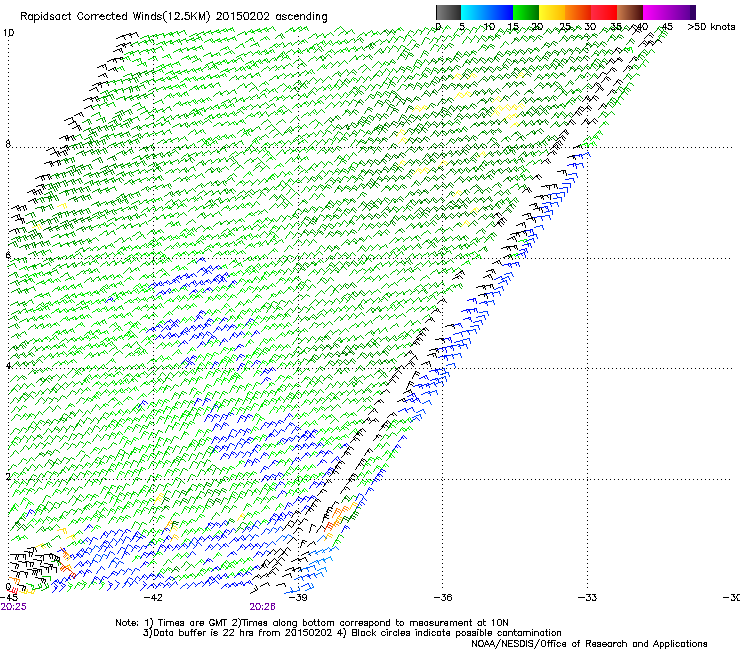Click the red 30-35 knots color segment
This screenshot has width=740, height=650.
click(x=604, y=12)
